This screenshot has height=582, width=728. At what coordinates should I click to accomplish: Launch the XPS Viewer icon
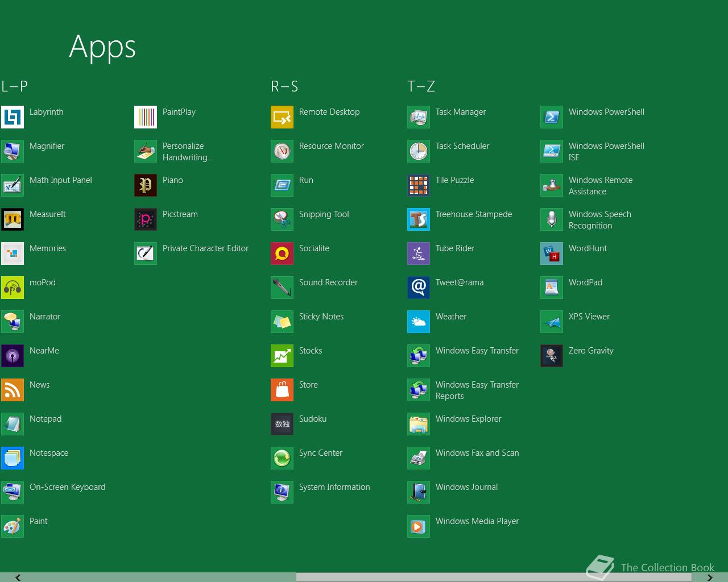point(552,322)
